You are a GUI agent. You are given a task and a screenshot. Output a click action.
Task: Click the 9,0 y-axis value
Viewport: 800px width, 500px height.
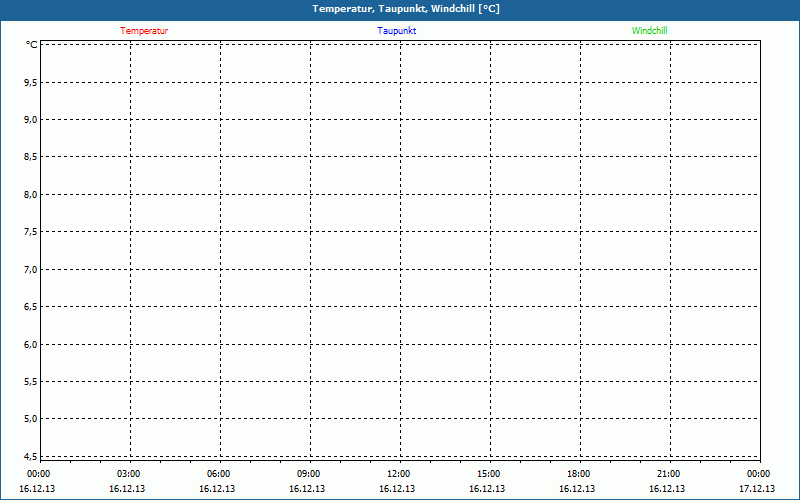[x=31, y=120]
